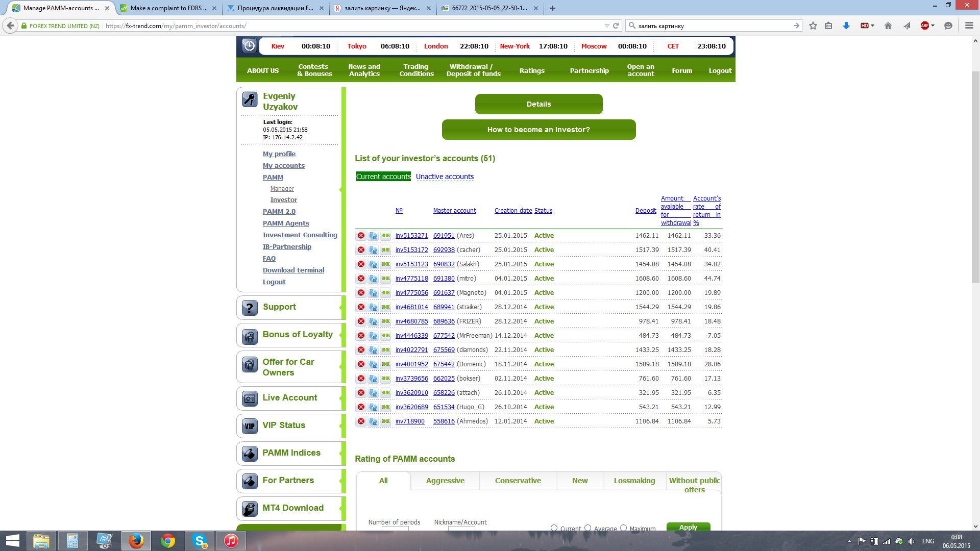Click the deposit funds icon for inv4775118
This screenshot has width=980, height=551.
pyautogui.click(x=385, y=279)
